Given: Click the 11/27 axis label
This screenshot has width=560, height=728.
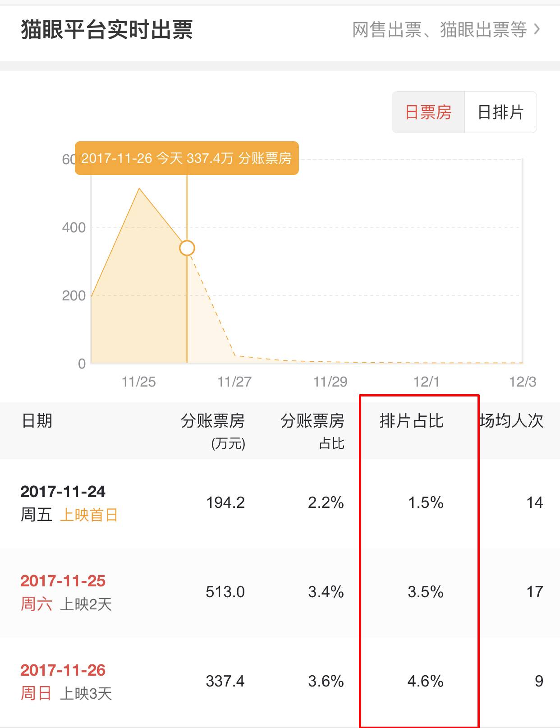Looking at the screenshot, I should pos(234,382).
